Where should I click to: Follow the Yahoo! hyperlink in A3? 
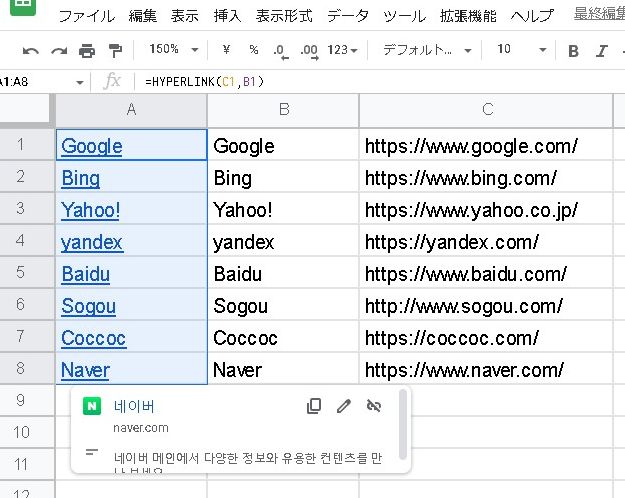[x=90, y=210]
